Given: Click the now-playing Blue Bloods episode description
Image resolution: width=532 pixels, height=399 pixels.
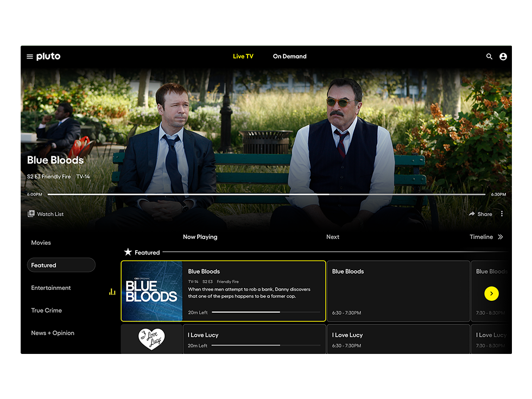Looking at the screenshot, I should [x=249, y=293].
